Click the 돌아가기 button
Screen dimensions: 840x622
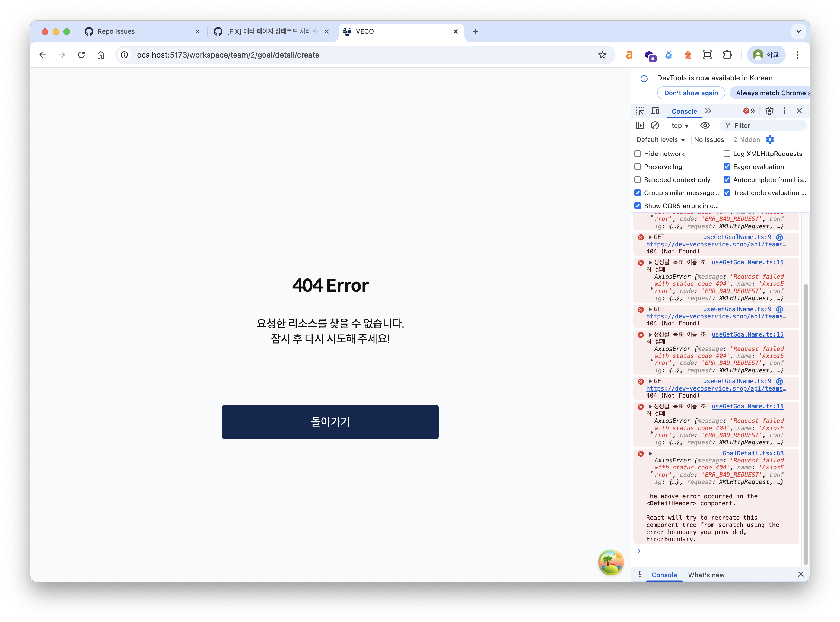point(330,422)
